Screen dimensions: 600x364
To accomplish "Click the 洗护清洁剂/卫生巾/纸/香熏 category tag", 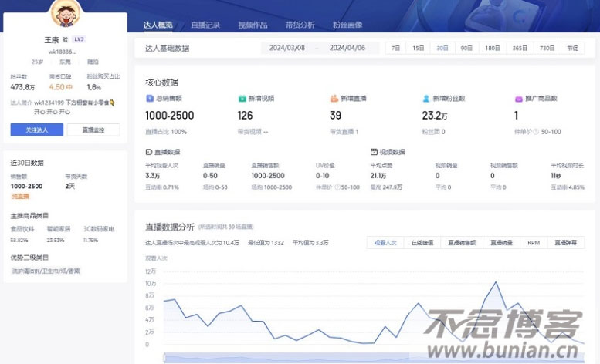I will 46,271.
